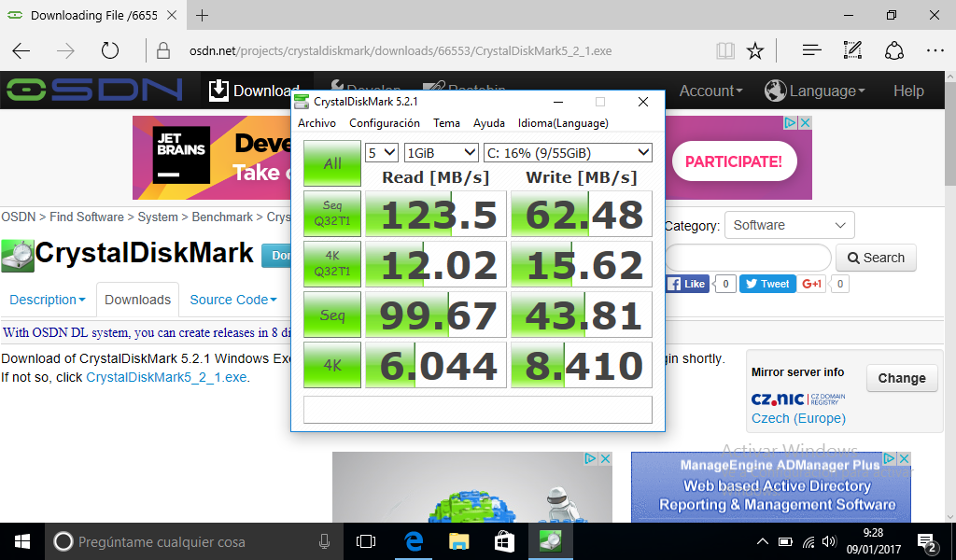
Task: Reload the page with the refresh icon
Action: [x=110, y=50]
